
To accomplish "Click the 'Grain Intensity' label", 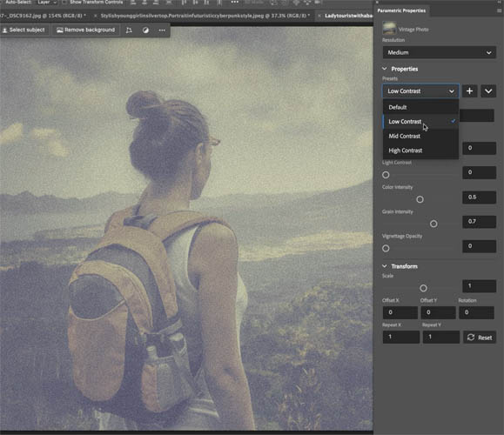I will click(398, 211).
